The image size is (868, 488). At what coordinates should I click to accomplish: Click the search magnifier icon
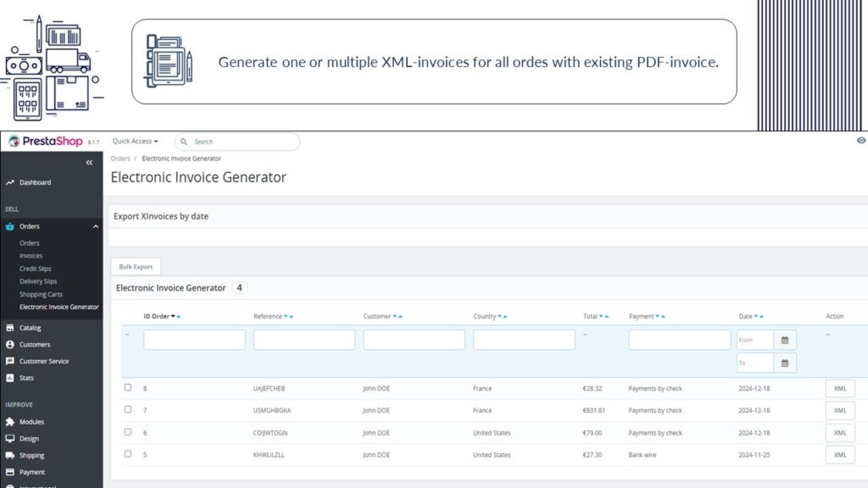(x=184, y=141)
